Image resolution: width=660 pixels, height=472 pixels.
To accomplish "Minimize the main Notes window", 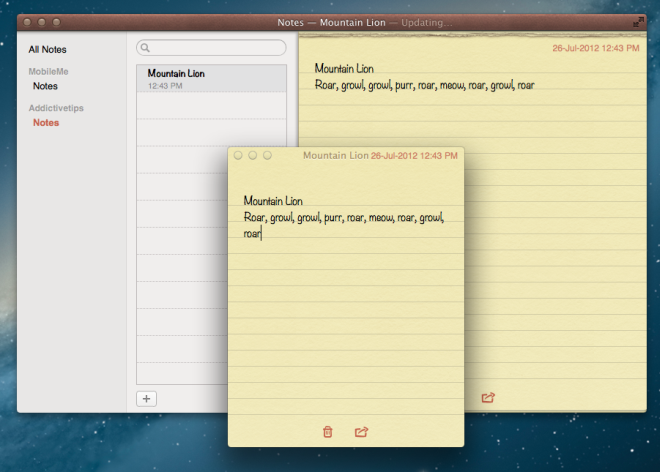I will [x=42, y=22].
